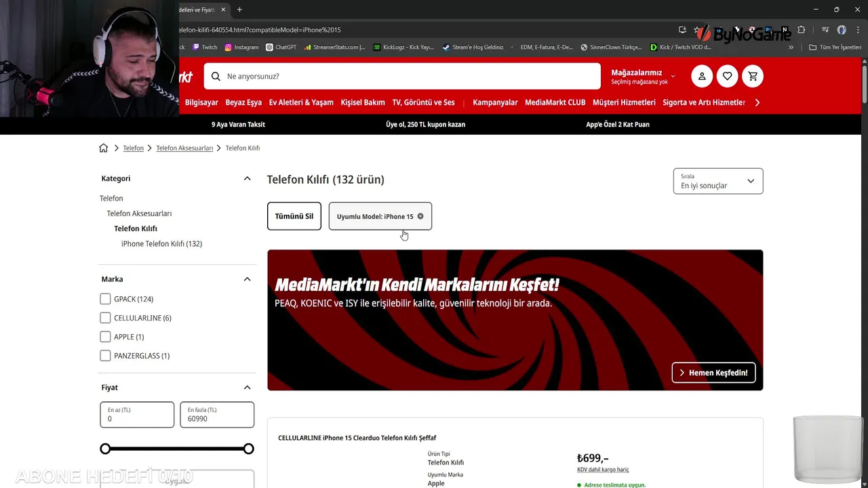The width and height of the screenshot is (868, 488).
Task: Open KickLogz bookmark
Action: [x=403, y=47]
